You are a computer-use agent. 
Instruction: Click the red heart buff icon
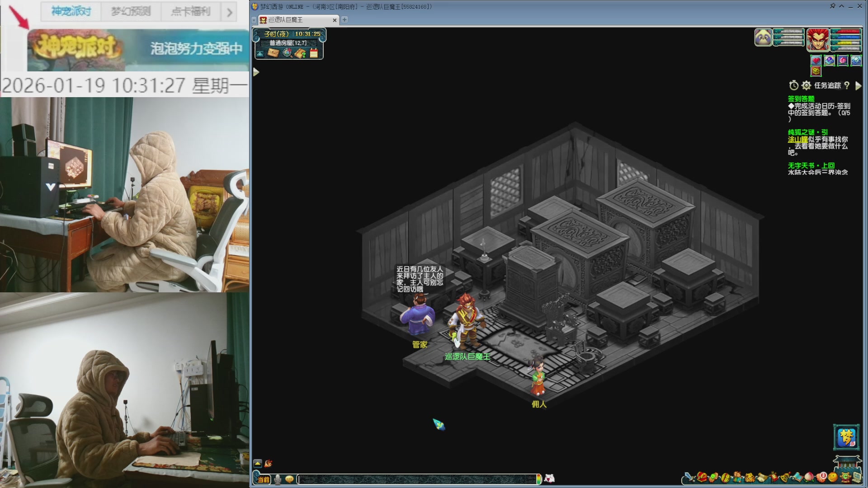click(x=816, y=61)
